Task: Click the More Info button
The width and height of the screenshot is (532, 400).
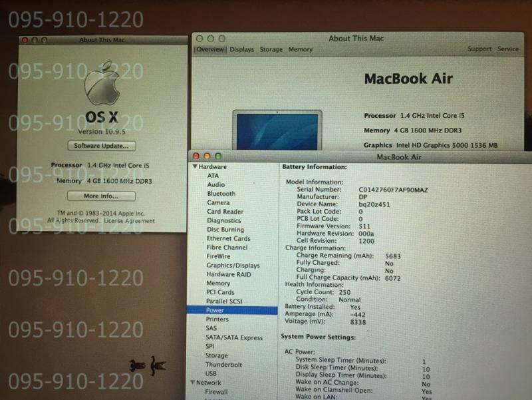Action: [101, 196]
